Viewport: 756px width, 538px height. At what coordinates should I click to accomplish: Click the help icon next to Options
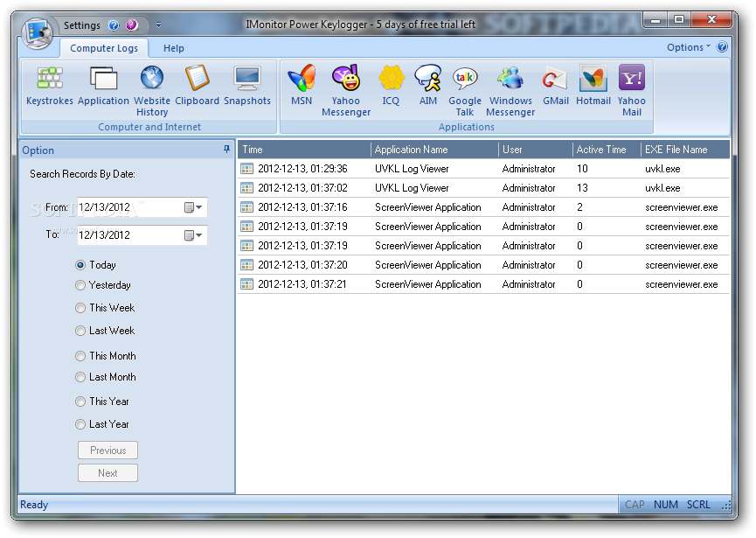pos(722,47)
